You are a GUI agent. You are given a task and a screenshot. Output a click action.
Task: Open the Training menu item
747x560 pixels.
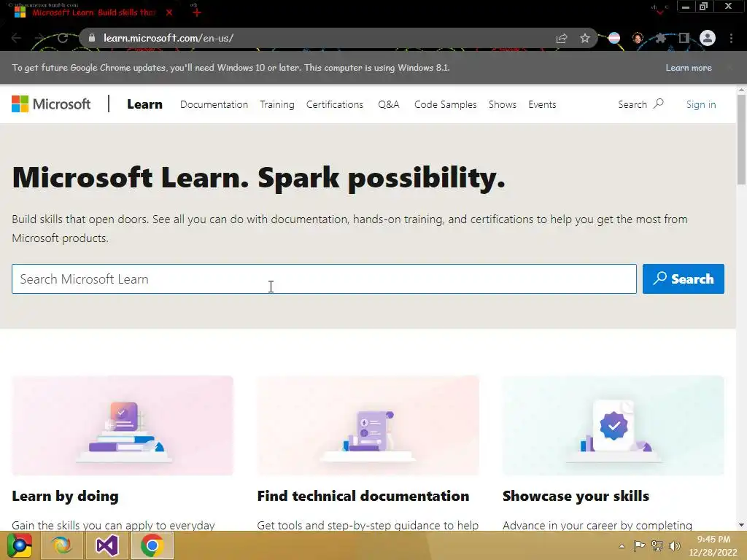pos(276,104)
